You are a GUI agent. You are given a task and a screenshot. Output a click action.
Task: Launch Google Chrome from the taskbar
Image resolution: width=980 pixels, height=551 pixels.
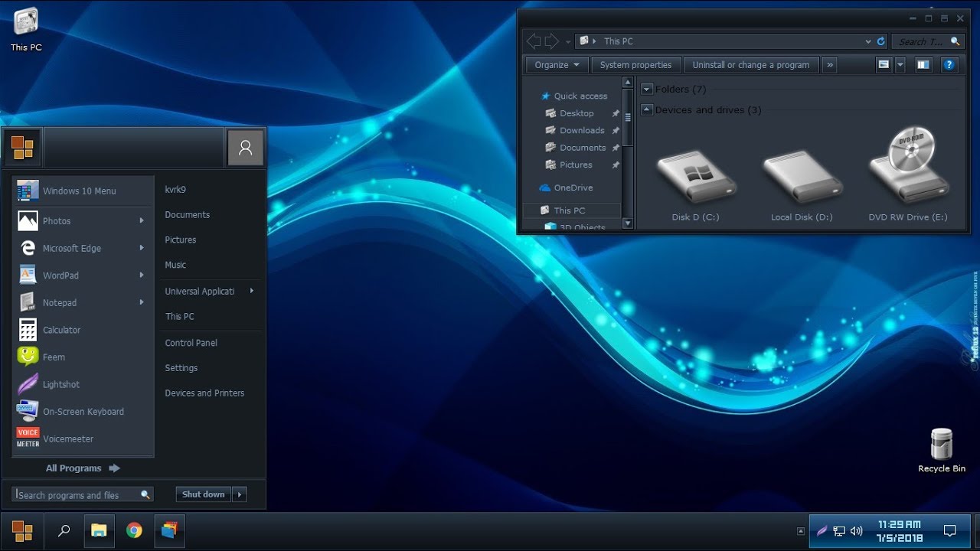(x=134, y=531)
